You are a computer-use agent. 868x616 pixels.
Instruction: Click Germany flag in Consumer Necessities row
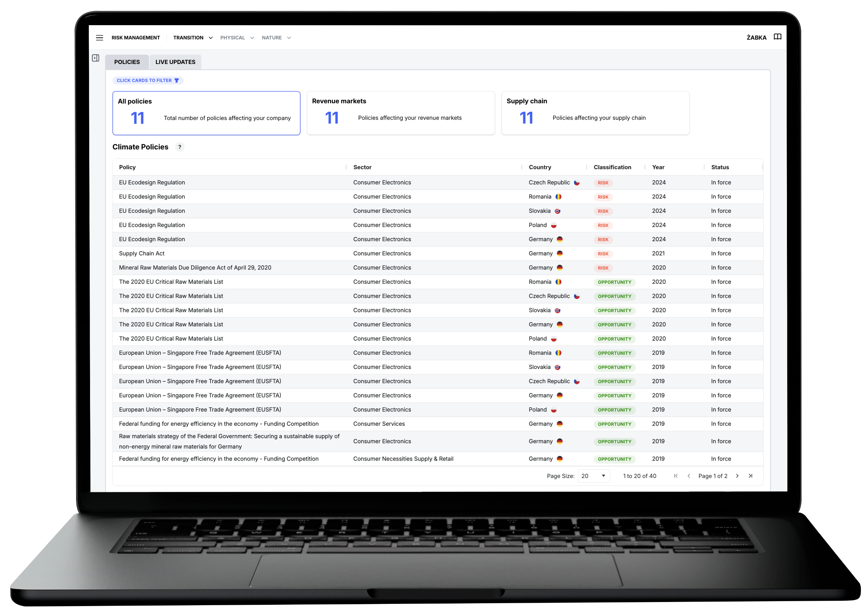pyautogui.click(x=559, y=459)
